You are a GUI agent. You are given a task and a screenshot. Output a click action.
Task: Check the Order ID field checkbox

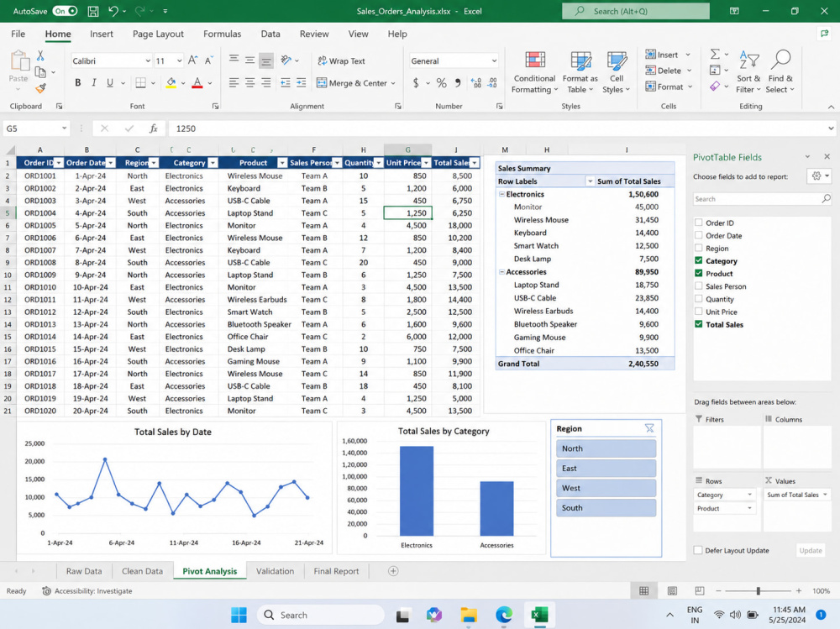699,223
